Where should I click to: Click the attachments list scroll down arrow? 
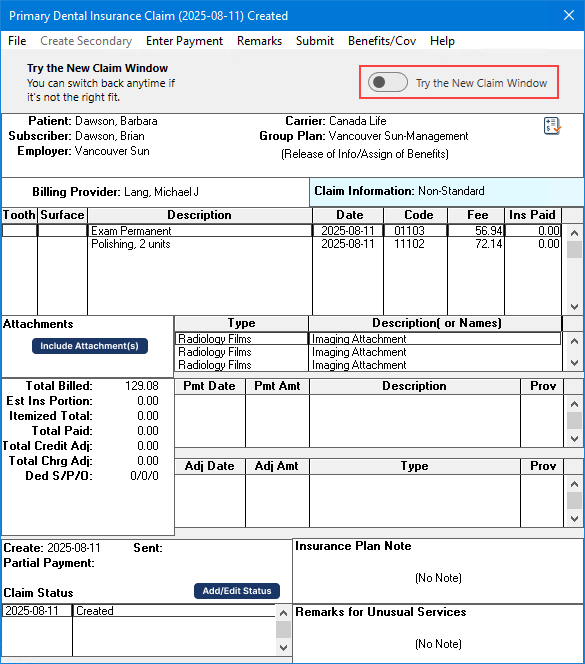pos(574,363)
